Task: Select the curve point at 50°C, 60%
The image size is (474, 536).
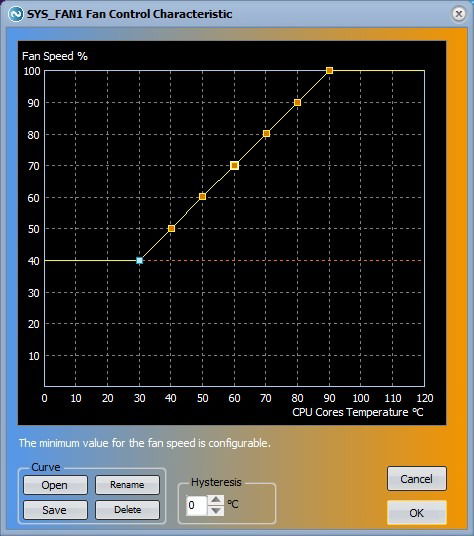Action: click(x=202, y=197)
